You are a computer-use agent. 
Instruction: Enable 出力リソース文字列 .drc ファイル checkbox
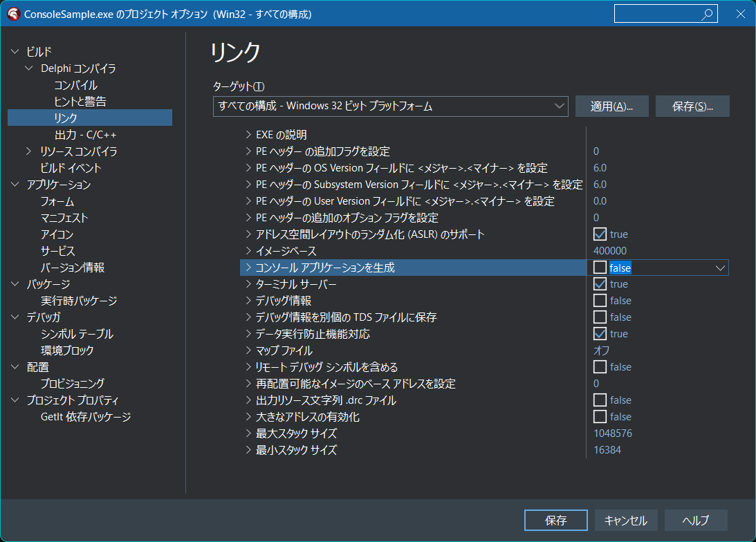(x=600, y=400)
